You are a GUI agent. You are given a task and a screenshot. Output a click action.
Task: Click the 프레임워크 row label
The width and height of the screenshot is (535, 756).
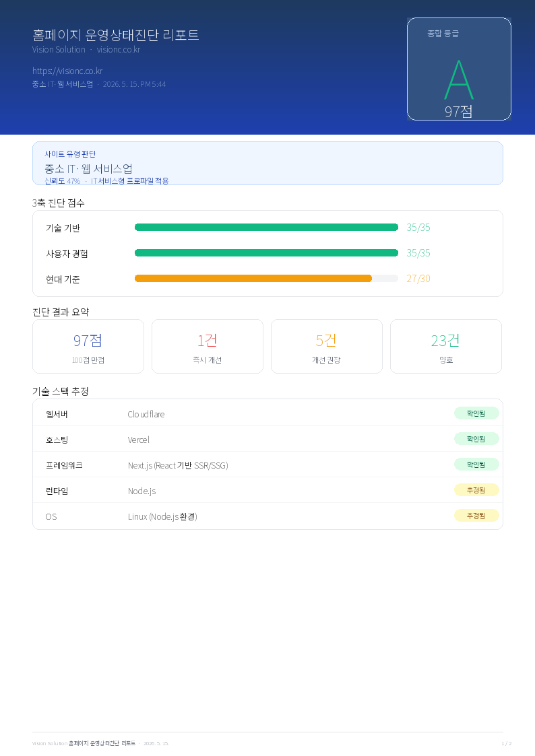click(x=64, y=465)
